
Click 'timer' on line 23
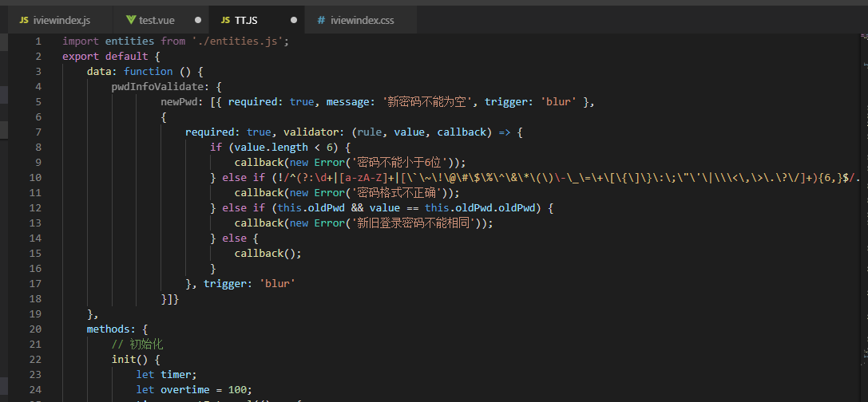176,374
